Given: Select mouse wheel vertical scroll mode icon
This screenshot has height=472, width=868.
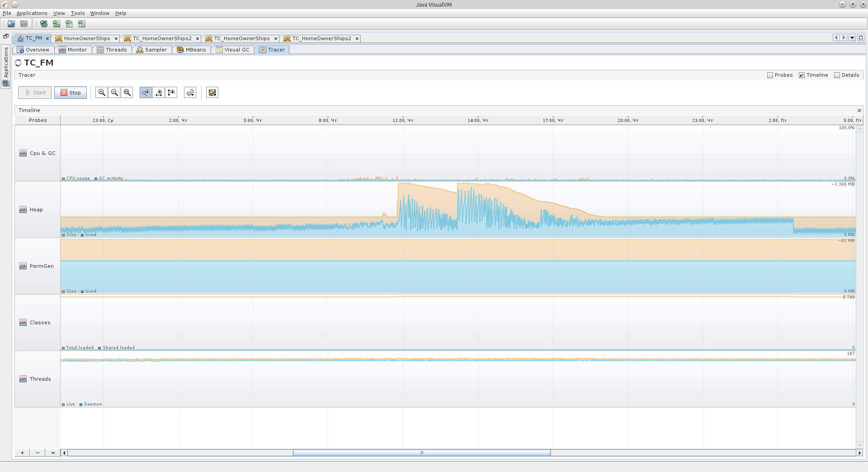Looking at the screenshot, I should (171, 93).
